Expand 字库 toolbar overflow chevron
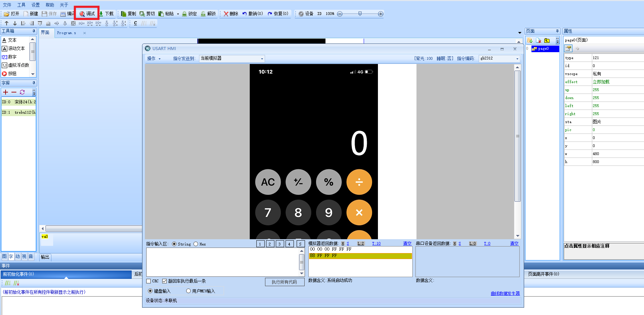Screen dimensions: 644x315 (34, 92)
